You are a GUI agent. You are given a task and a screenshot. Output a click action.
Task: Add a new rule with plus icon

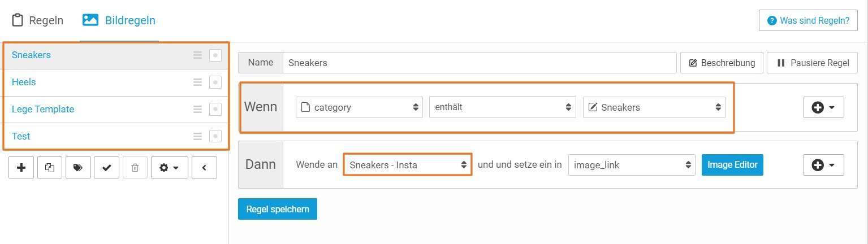coord(21,167)
